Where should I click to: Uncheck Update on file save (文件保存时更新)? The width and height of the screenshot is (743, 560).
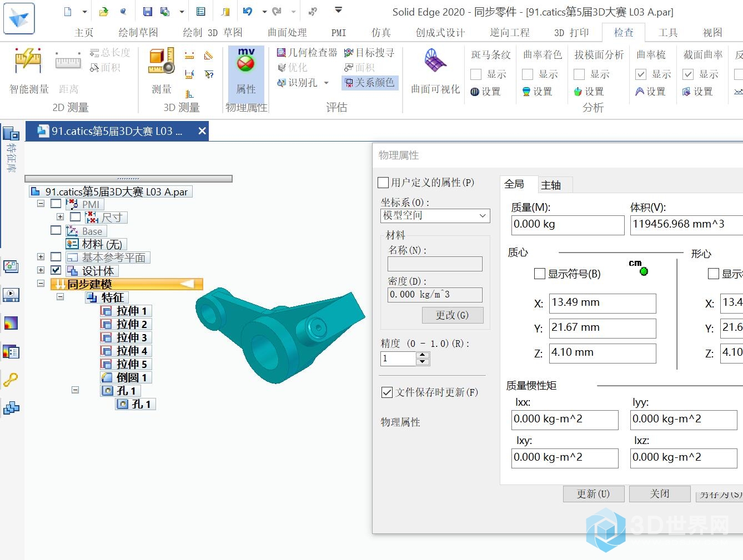click(387, 392)
